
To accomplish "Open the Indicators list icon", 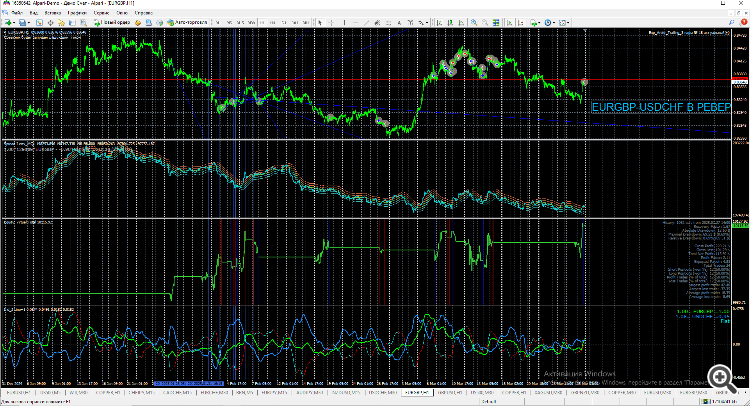I will [534, 22].
